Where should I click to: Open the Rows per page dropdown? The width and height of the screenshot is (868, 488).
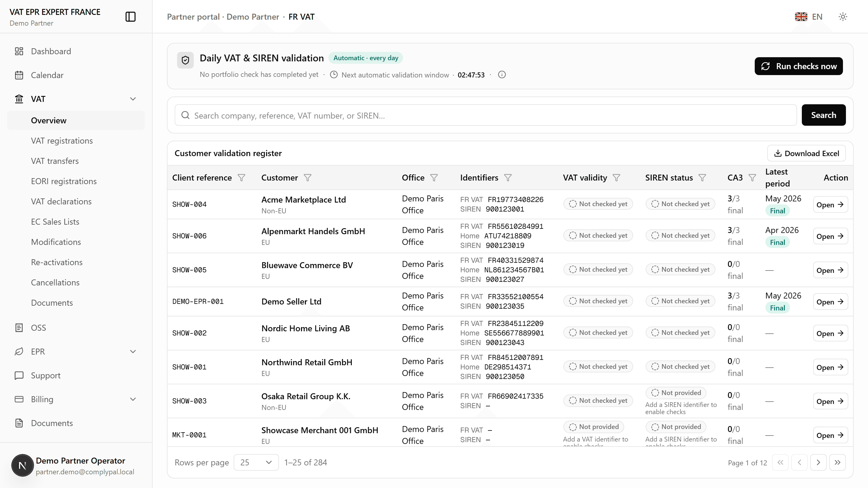coord(256,462)
